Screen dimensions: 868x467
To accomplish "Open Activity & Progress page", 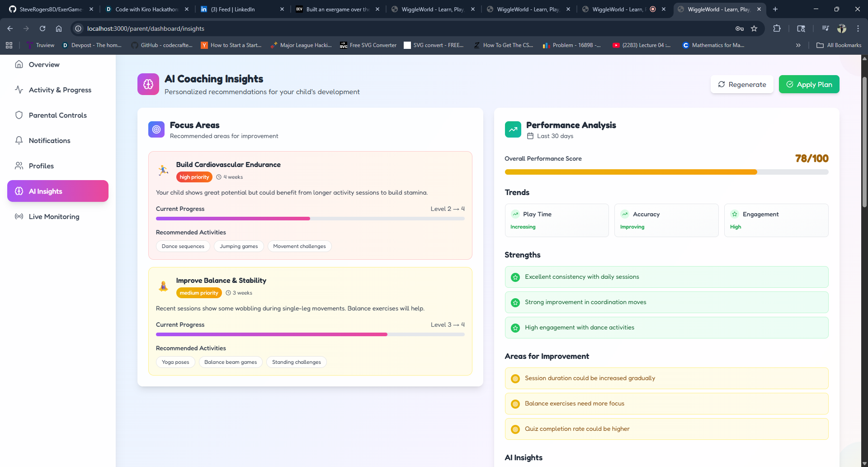I will tap(58, 90).
